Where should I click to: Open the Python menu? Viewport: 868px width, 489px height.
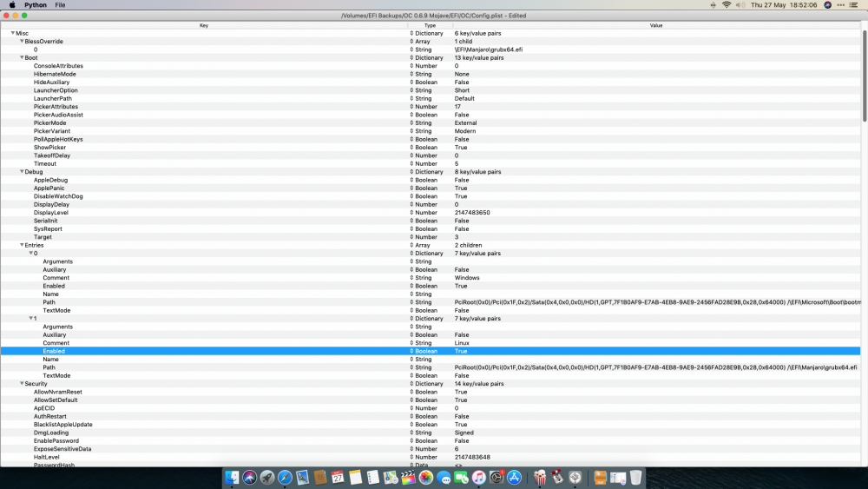click(x=36, y=5)
